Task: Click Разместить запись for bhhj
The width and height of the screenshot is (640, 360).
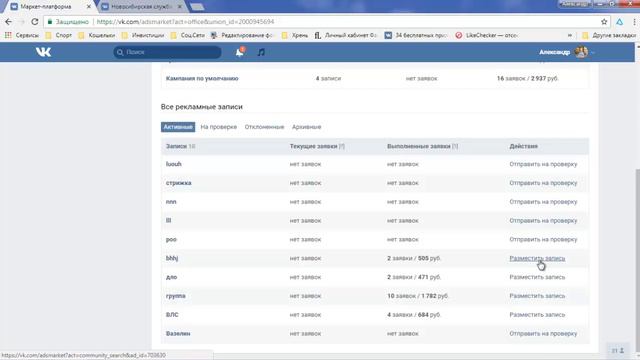Action: point(537,258)
